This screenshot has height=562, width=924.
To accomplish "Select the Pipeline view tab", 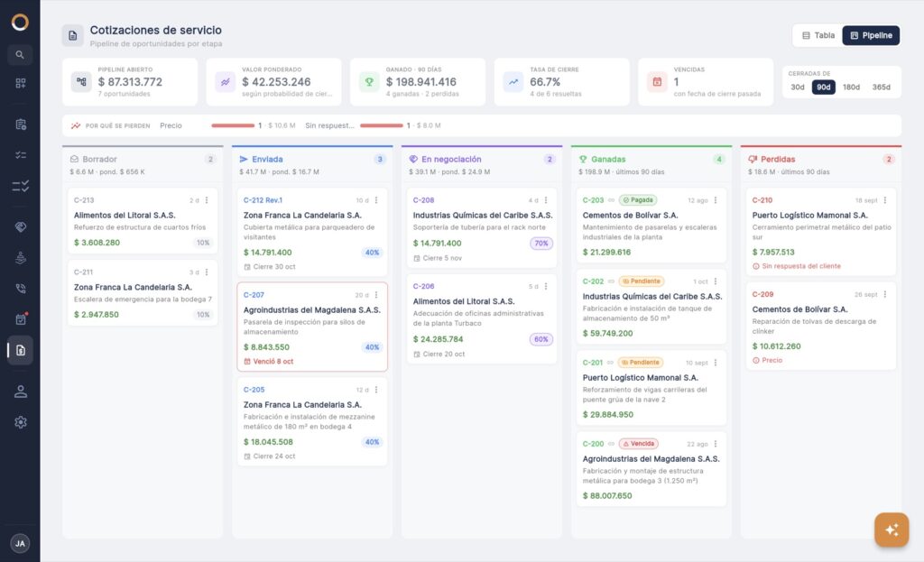I will [x=871, y=35].
